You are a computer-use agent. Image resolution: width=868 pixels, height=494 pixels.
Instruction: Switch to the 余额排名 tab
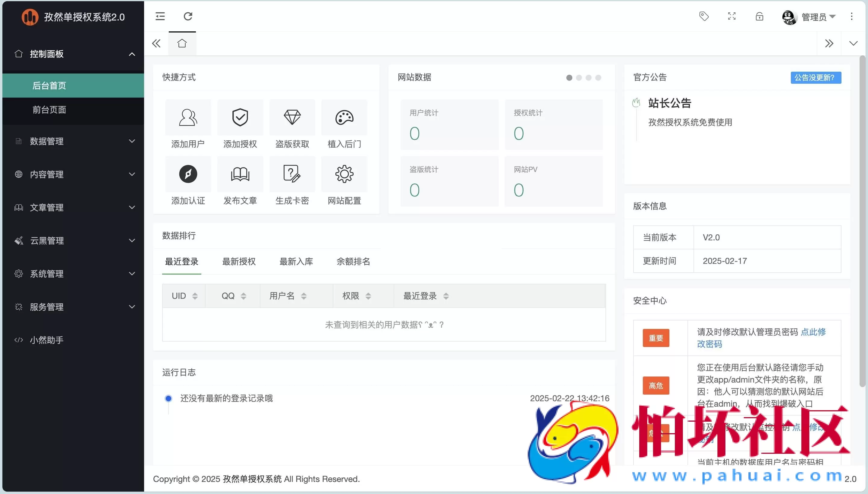pyautogui.click(x=353, y=261)
